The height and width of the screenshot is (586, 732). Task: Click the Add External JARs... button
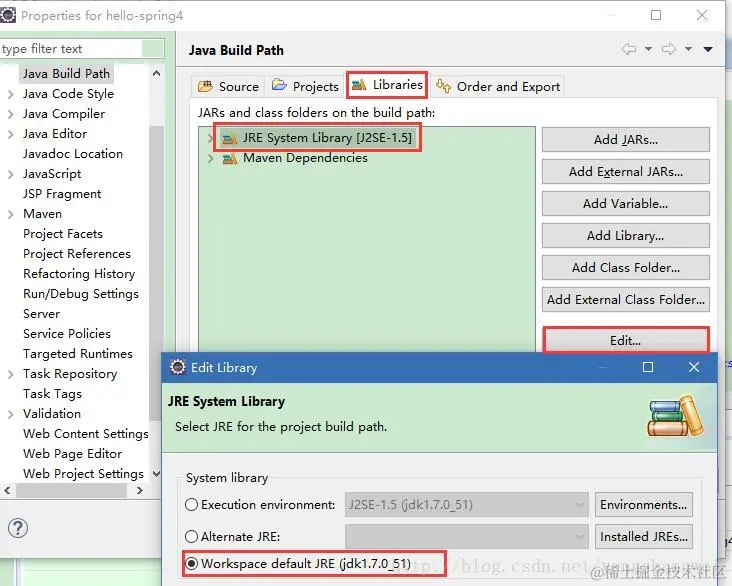coord(626,172)
